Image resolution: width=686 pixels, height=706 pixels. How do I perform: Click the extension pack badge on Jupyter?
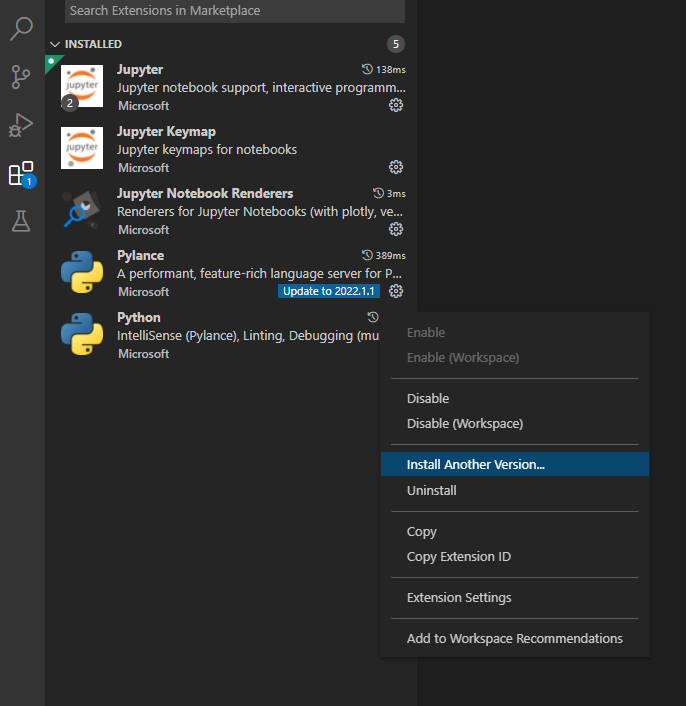[70, 103]
